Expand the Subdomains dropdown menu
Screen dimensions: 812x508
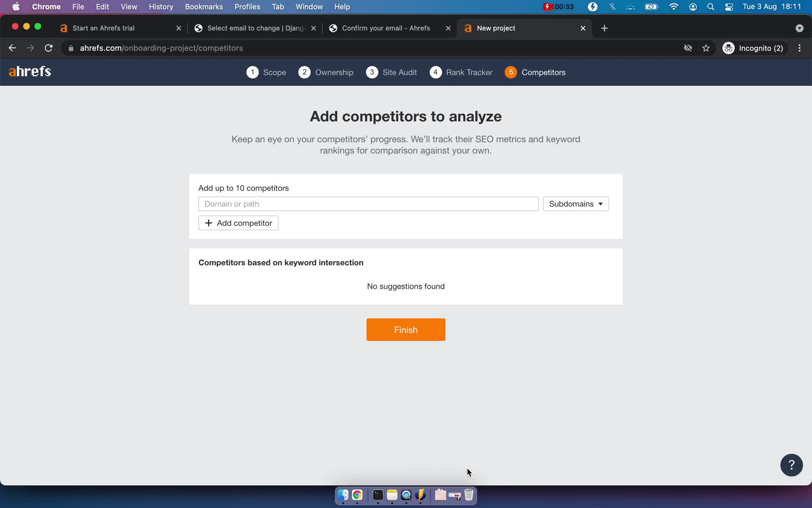coord(575,204)
